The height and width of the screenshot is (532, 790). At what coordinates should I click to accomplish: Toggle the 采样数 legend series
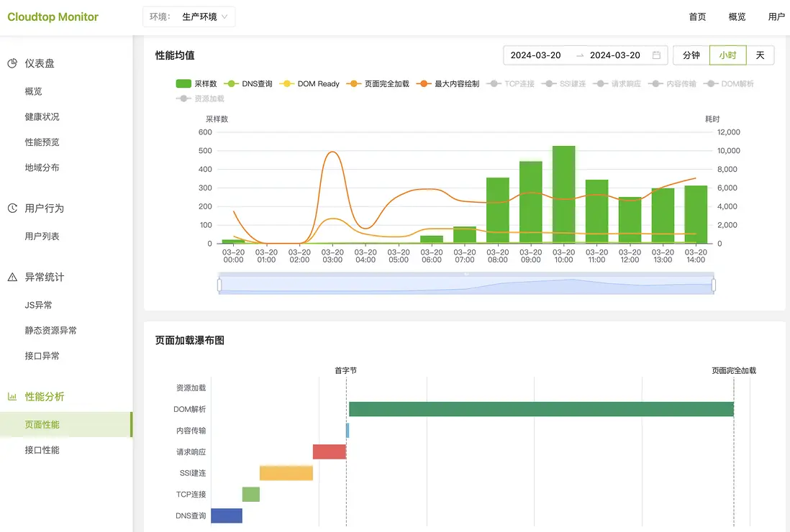click(x=196, y=84)
